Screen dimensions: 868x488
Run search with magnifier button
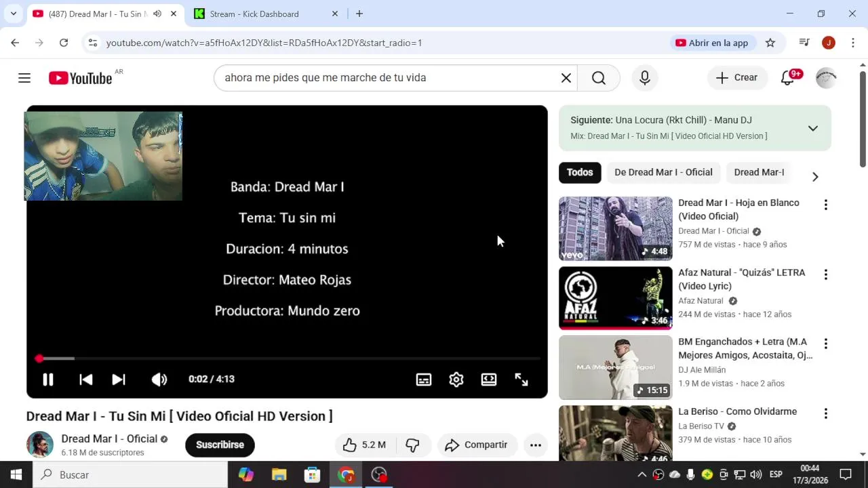599,78
